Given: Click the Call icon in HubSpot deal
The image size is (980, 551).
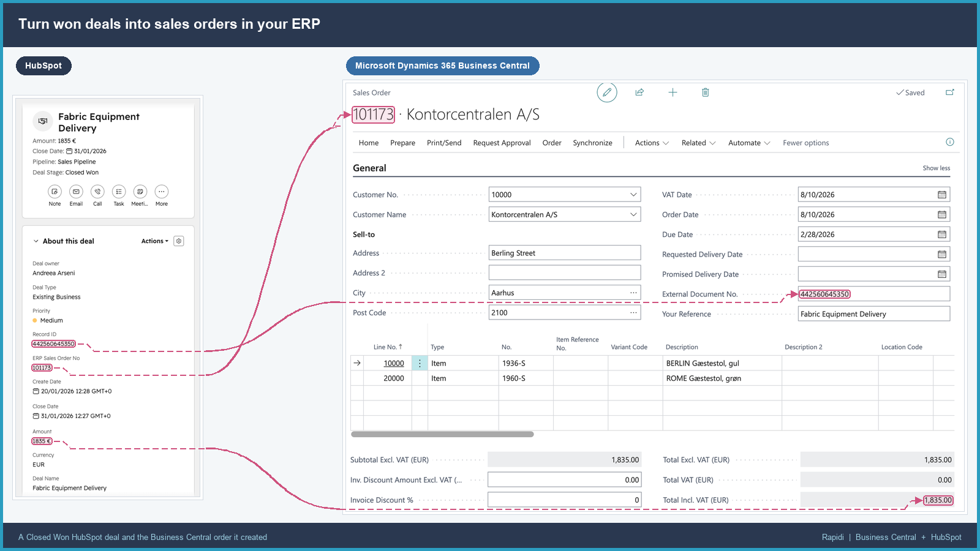Looking at the screenshot, I should click(x=97, y=192).
